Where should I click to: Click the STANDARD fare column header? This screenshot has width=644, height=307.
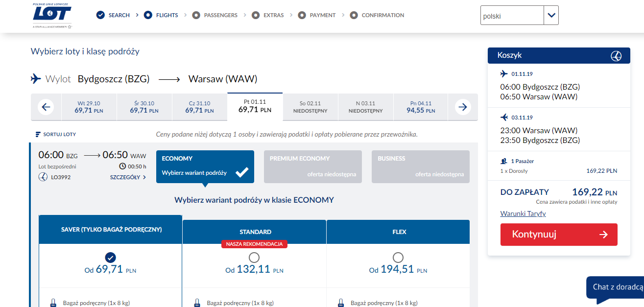(254, 232)
